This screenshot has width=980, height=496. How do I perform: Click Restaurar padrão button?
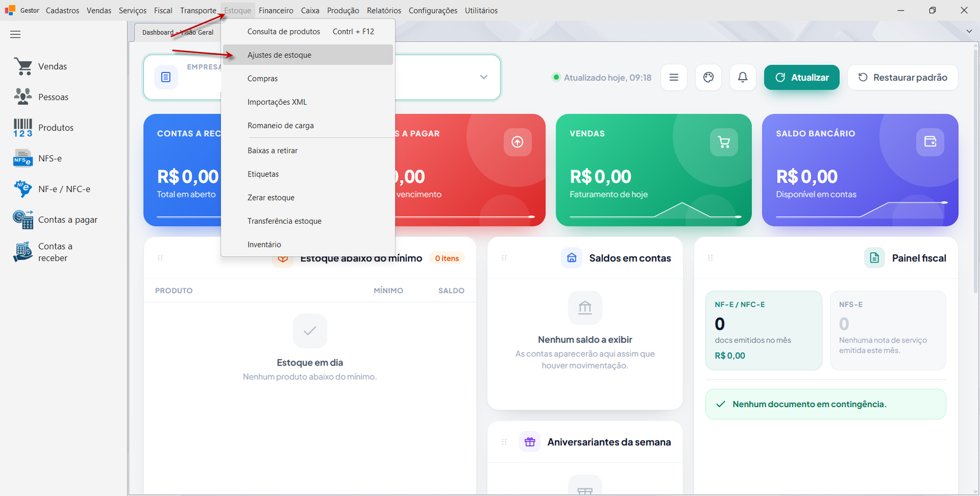903,77
